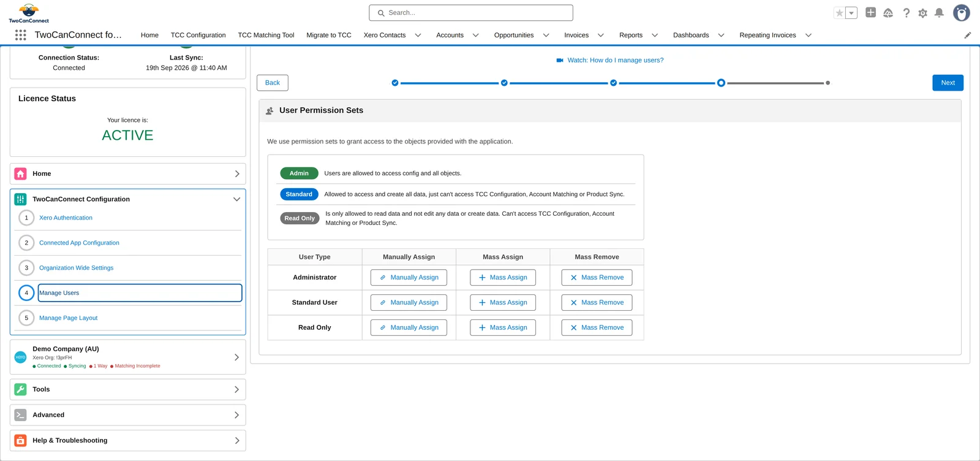Open the TCC Configuration tab
This screenshot has height=461, width=980.
point(198,35)
